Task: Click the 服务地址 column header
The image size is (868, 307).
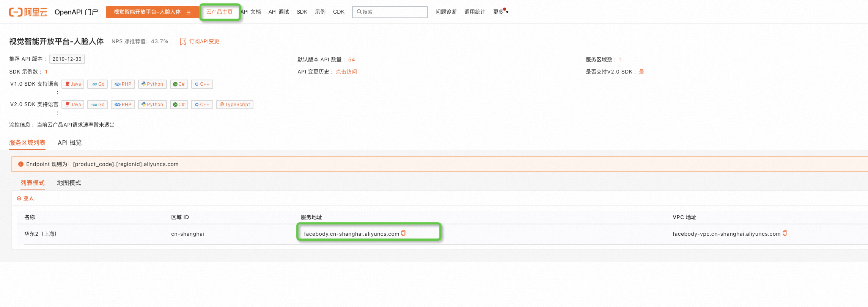Action: click(311, 217)
